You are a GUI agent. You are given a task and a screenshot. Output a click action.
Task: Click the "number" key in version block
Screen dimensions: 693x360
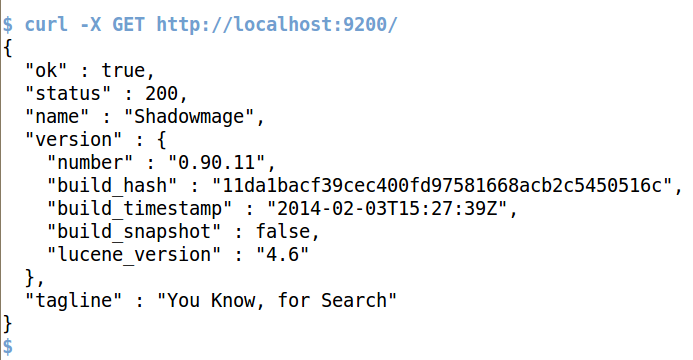(x=90, y=163)
